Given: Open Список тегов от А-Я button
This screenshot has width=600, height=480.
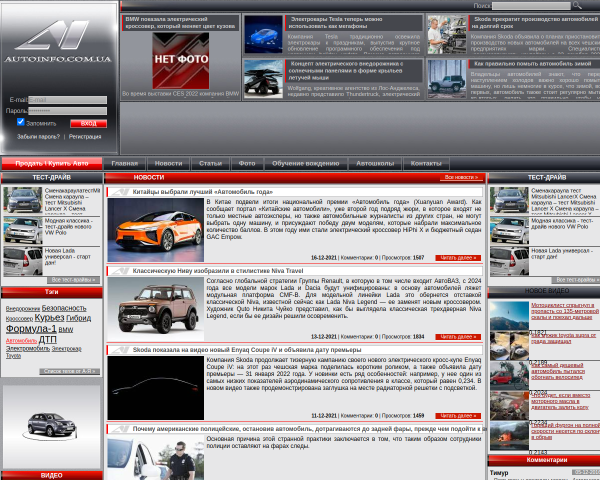Looking at the screenshot, I should click(x=70, y=371).
